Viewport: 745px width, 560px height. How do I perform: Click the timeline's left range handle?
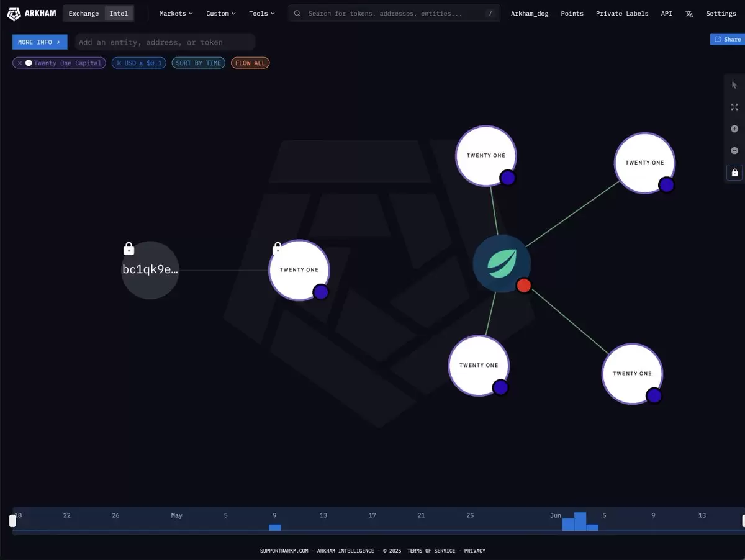click(x=12, y=521)
